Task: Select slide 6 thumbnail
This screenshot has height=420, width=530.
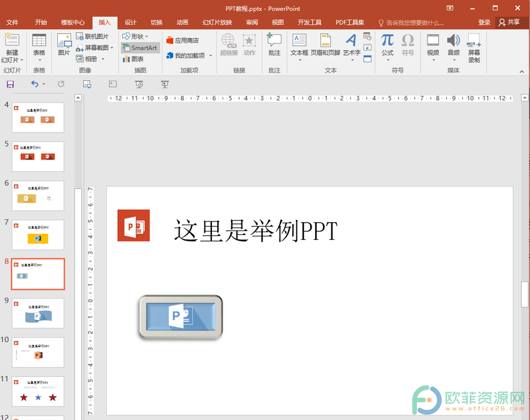Action: tap(38, 196)
